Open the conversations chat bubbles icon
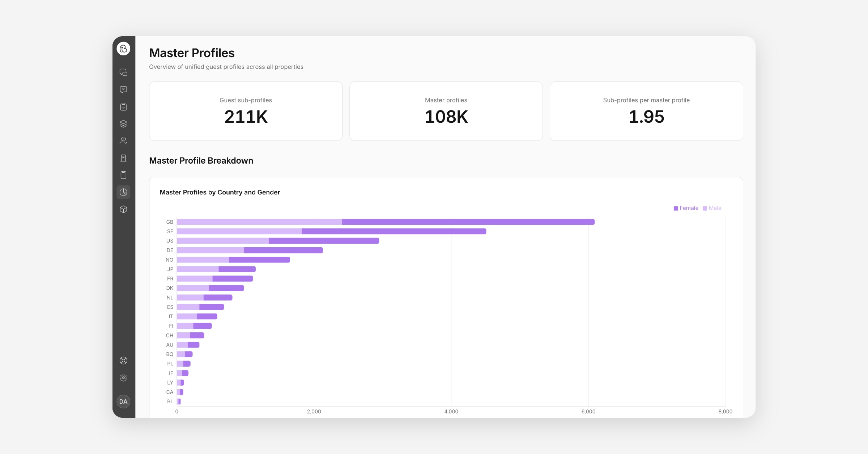 123,72
